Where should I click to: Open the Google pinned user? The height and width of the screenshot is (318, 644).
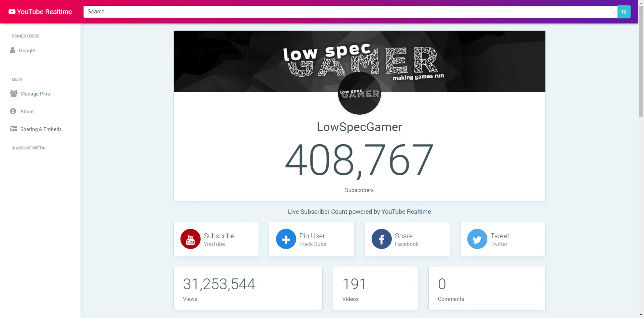point(27,51)
